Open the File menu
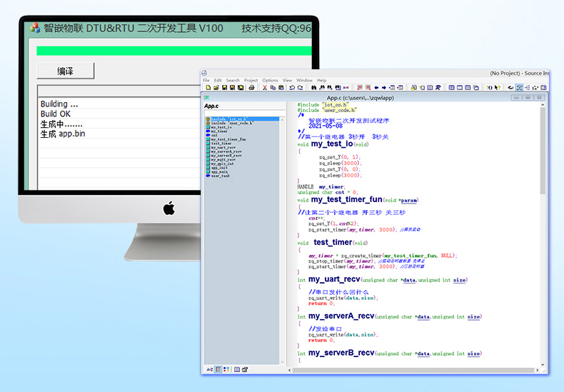This screenshot has width=564, height=392. [x=206, y=80]
